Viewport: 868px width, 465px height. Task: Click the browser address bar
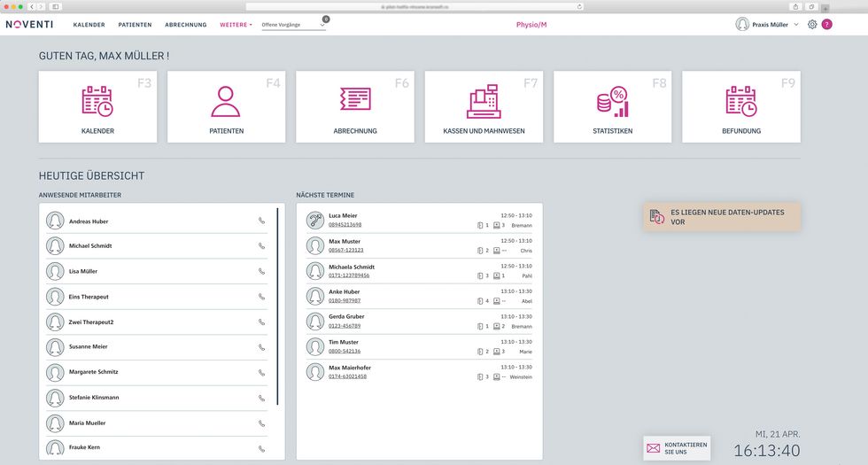(415, 7)
